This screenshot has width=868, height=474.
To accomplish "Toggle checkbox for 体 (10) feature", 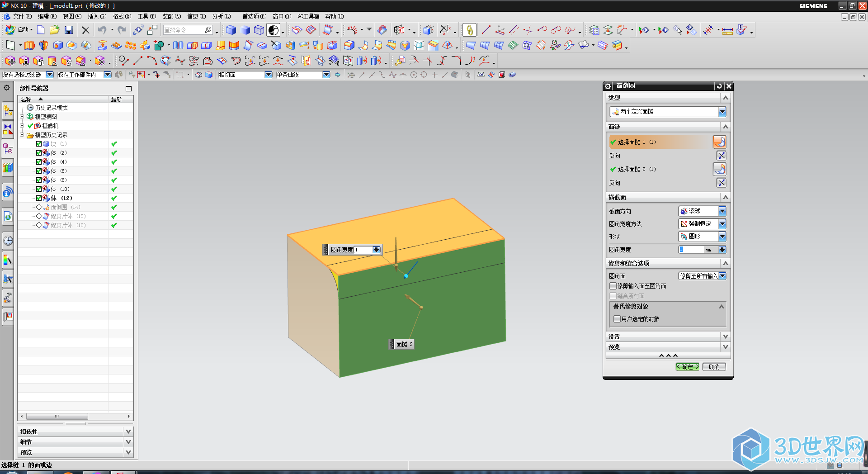I will [39, 189].
